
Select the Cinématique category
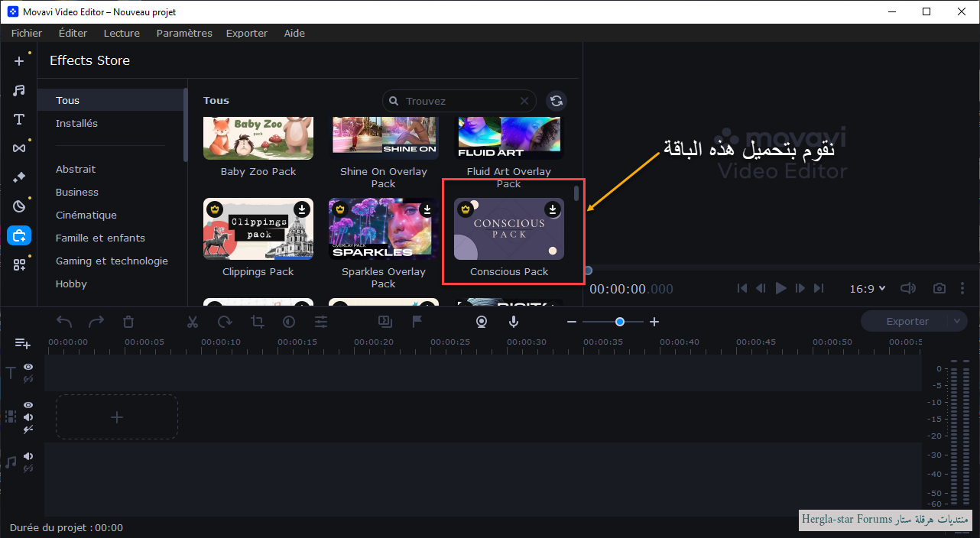coord(86,215)
